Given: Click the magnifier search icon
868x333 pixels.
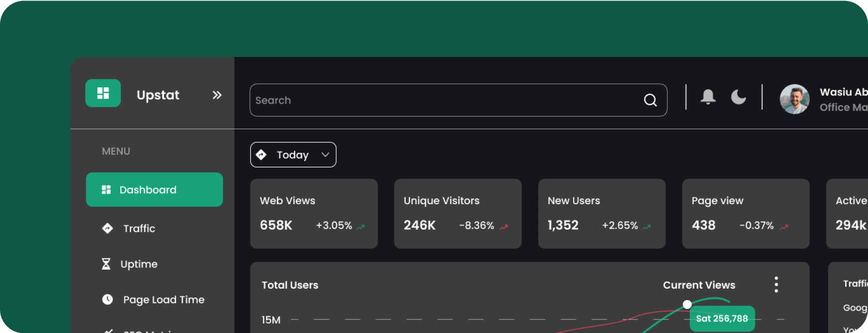Looking at the screenshot, I should coord(651,100).
